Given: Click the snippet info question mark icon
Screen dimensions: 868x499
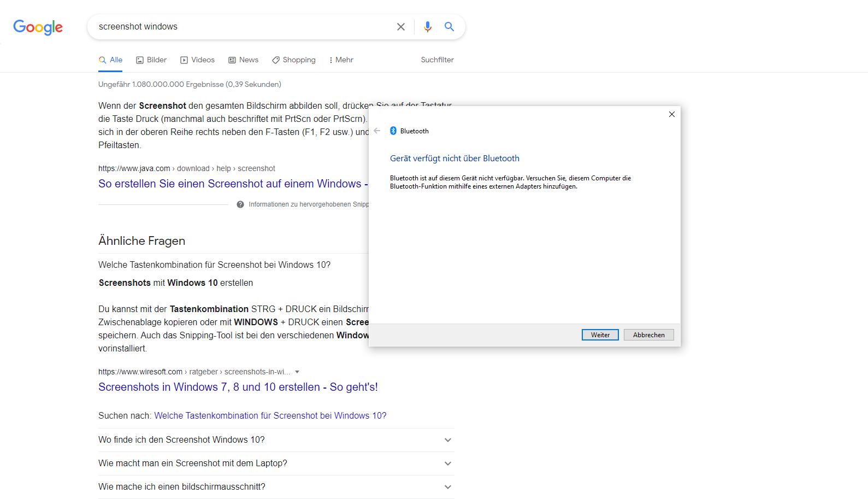Looking at the screenshot, I should (240, 204).
